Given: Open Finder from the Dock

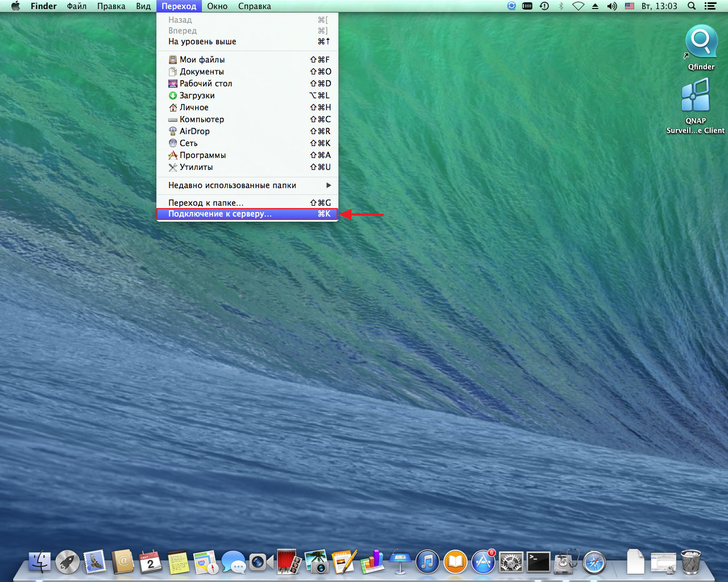Looking at the screenshot, I should [x=40, y=562].
